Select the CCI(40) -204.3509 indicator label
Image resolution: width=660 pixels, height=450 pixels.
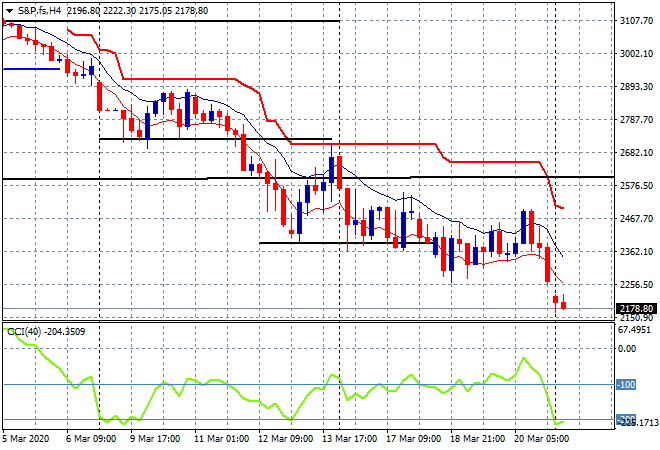pyautogui.click(x=46, y=332)
